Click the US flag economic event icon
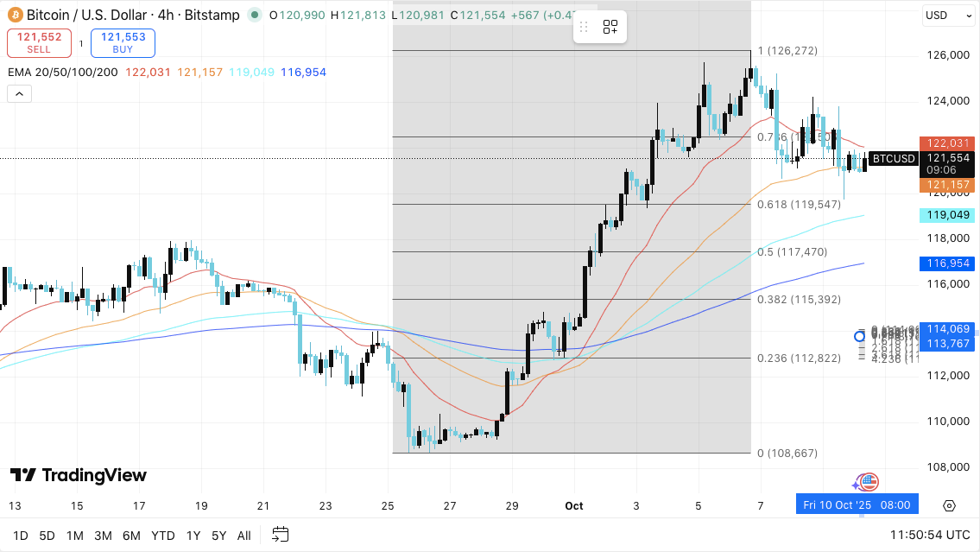Image resolution: width=980 pixels, height=552 pixels. pyautogui.click(x=868, y=482)
